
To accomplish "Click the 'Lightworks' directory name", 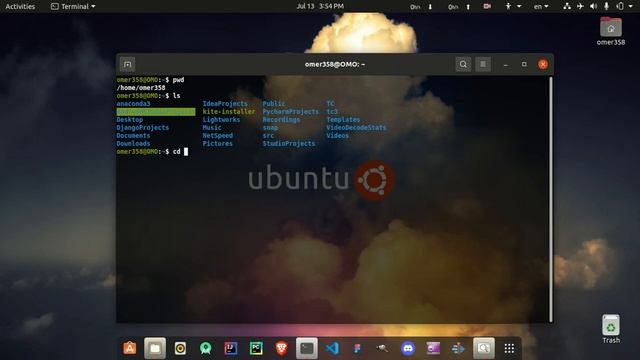I will coord(221,120).
